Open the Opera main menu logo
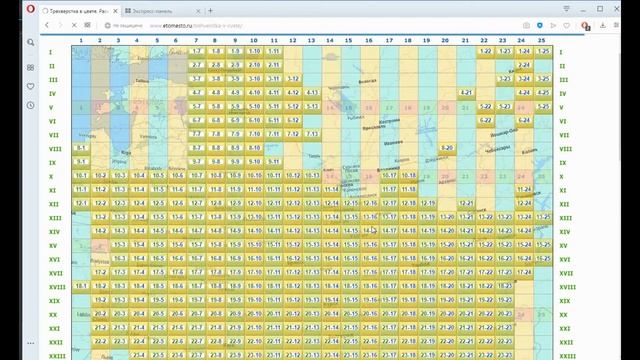Screen dimensions: 640x360 31,9
